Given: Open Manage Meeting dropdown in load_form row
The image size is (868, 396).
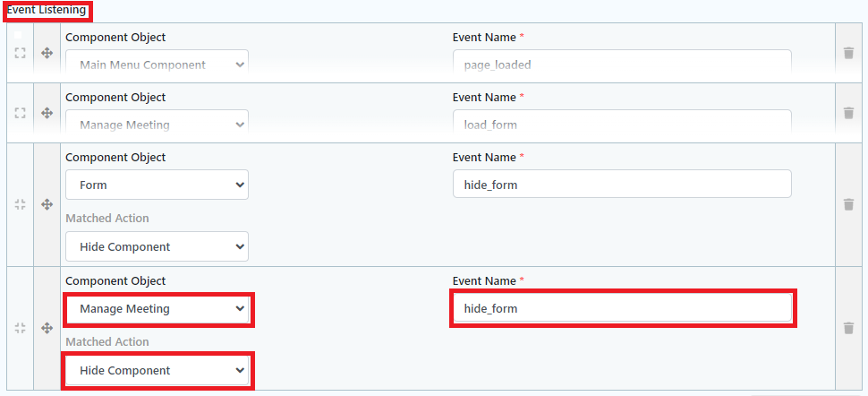Looking at the screenshot, I should (x=157, y=125).
